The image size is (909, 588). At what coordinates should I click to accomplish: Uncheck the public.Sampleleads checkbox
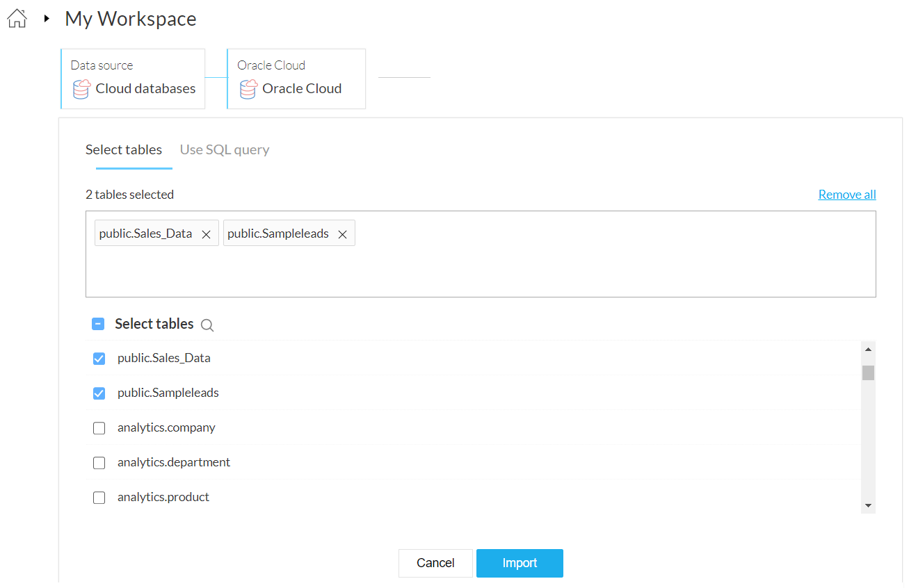[99, 393]
